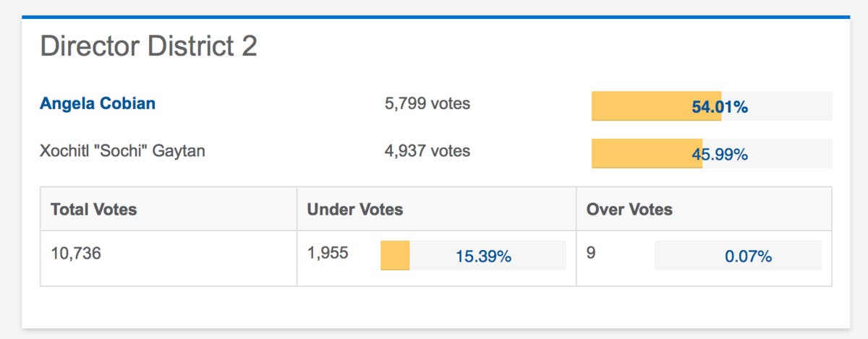Select the 10,736 total votes value
This screenshot has height=339, width=868.
76,253
